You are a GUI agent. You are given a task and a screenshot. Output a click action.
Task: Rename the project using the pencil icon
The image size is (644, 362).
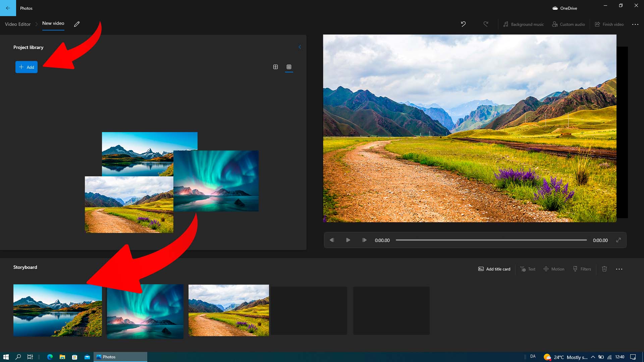point(76,24)
